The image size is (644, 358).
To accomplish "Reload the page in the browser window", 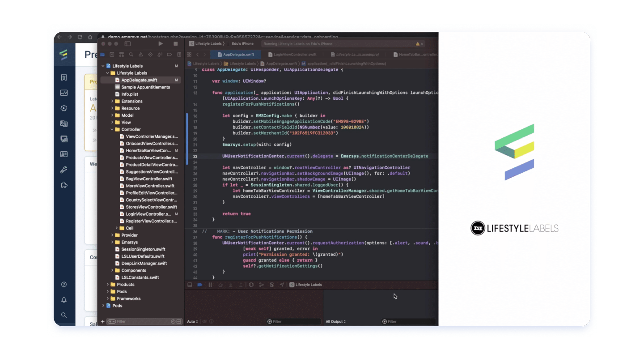I will 80,37.
